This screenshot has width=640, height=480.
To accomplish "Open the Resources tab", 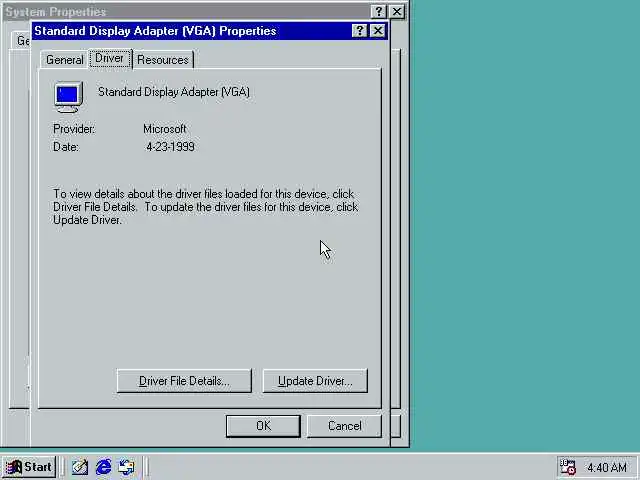I will coord(163,60).
